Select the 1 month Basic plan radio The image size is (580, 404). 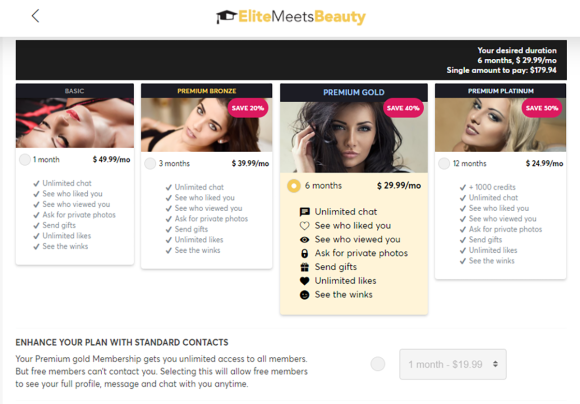coord(25,160)
